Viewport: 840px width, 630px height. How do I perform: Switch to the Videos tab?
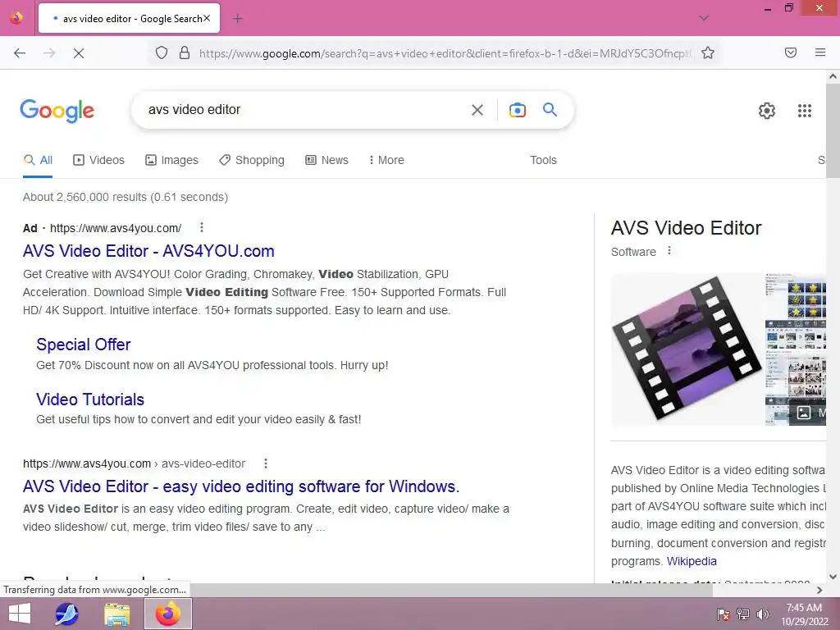[98, 160]
